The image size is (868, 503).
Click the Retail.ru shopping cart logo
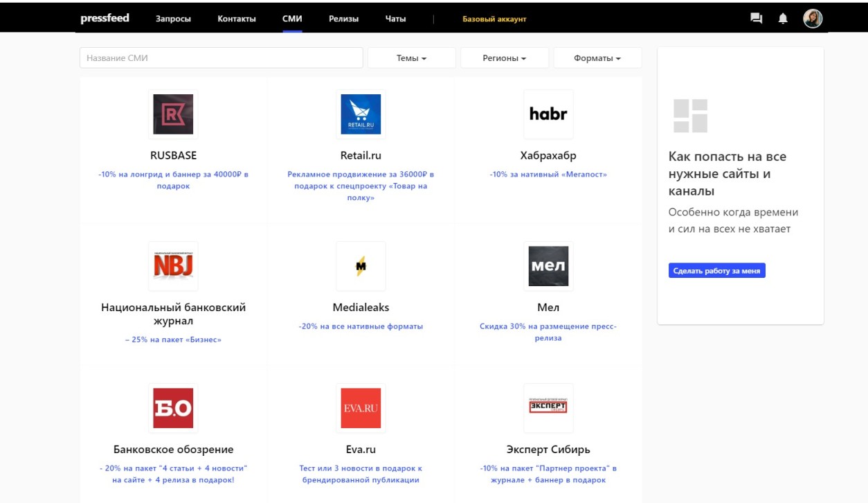[x=361, y=114]
